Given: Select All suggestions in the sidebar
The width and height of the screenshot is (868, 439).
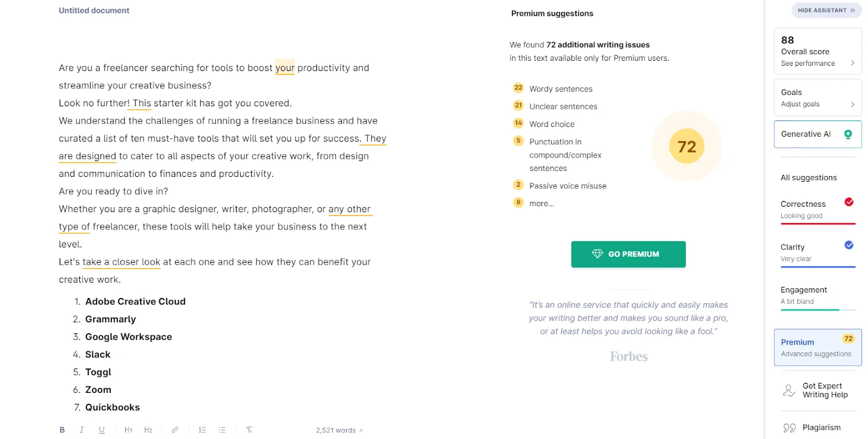Looking at the screenshot, I should coord(808,177).
